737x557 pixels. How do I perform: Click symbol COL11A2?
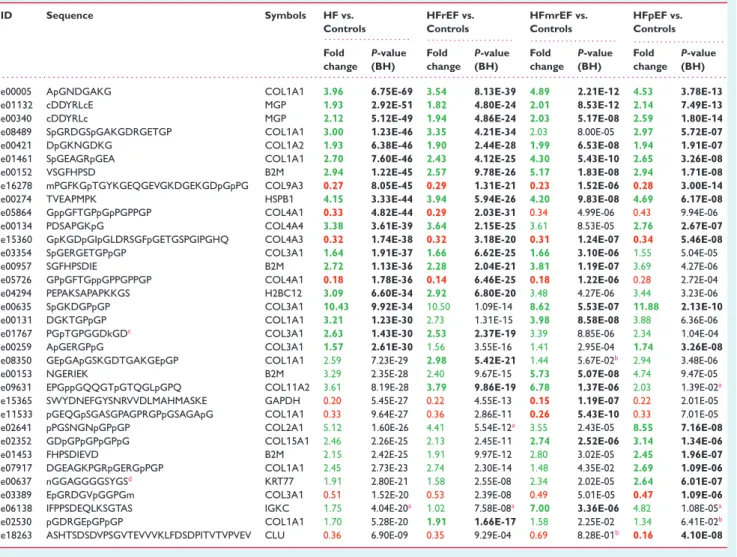287,388
